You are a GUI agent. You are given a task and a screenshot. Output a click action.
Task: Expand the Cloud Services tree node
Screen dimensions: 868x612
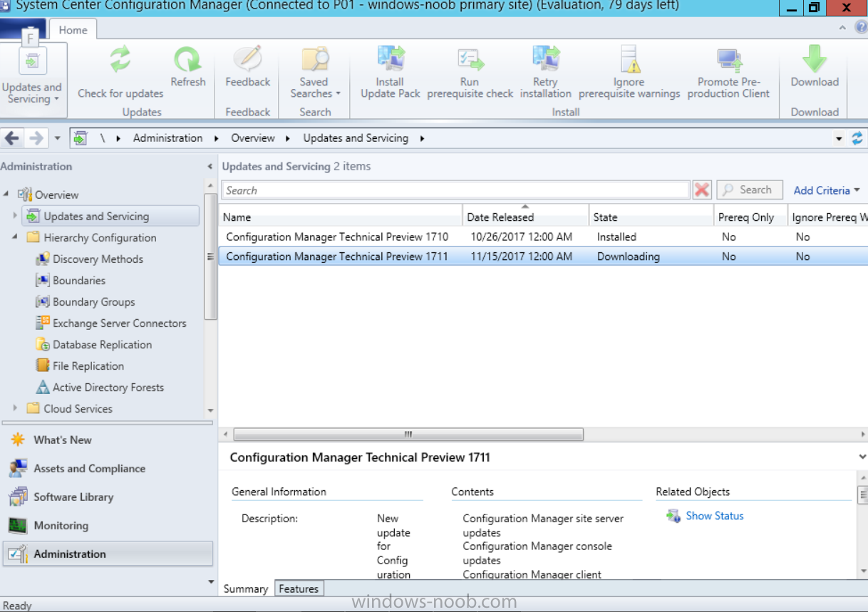coord(15,408)
